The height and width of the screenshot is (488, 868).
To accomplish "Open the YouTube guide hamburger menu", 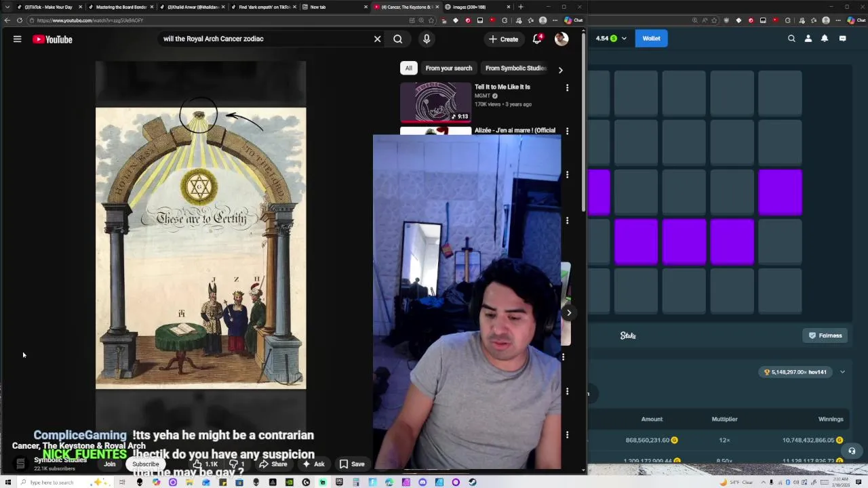I will [18, 39].
